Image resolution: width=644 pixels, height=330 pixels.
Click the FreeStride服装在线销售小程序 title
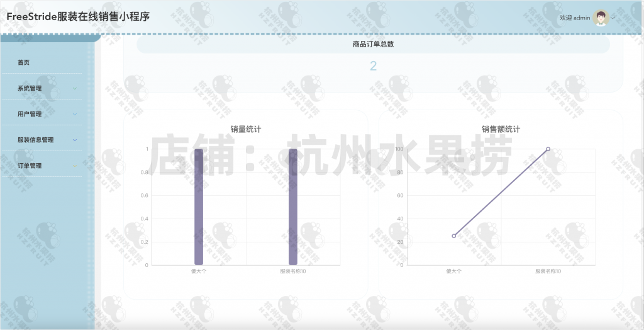pyautogui.click(x=78, y=16)
